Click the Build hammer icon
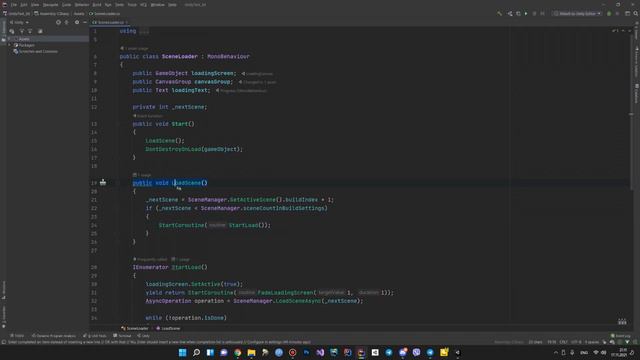This screenshot has height=360, width=640. (499, 13)
